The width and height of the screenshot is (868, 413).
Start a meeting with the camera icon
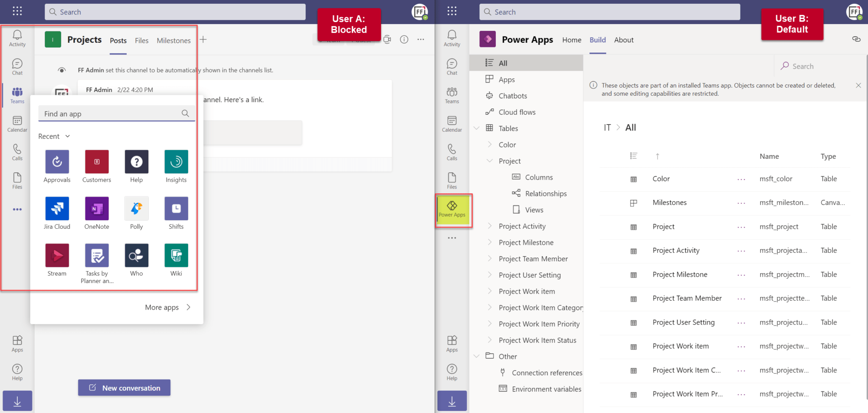(x=387, y=39)
